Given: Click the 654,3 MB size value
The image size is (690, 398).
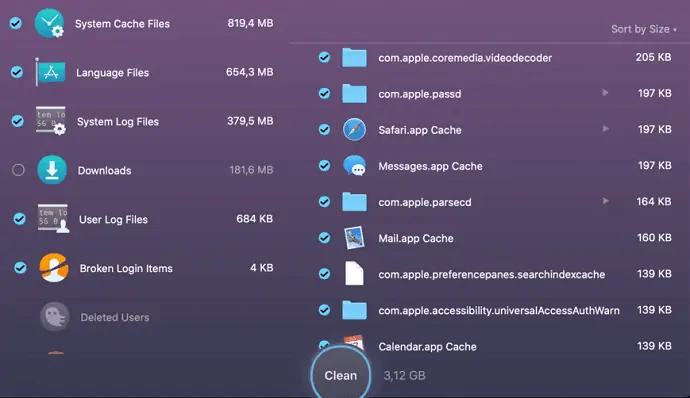Looking at the screenshot, I should 250,72.
